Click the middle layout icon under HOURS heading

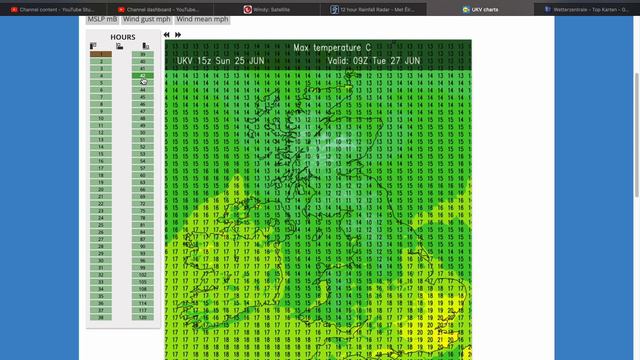click(120, 46)
